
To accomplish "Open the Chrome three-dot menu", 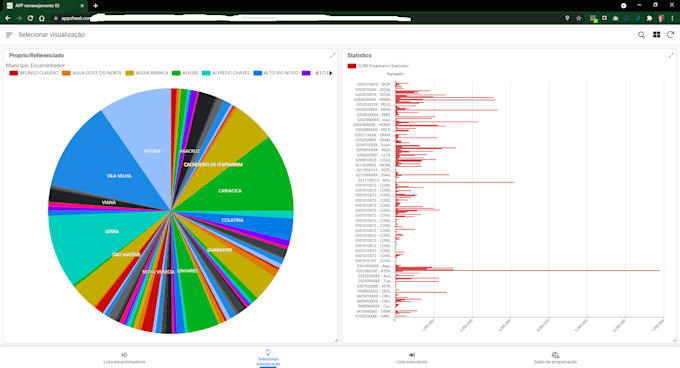I will (x=673, y=18).
